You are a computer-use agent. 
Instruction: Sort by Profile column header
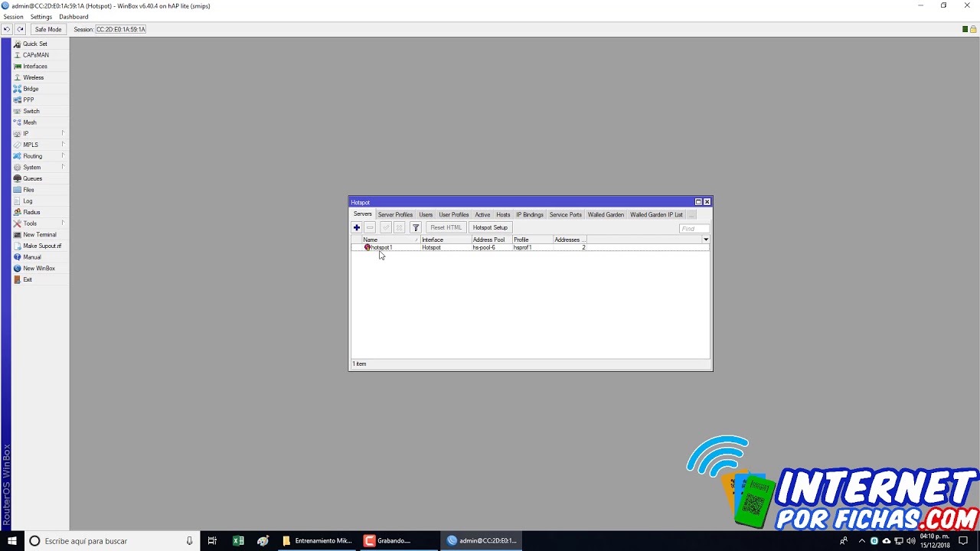(532, 240)
